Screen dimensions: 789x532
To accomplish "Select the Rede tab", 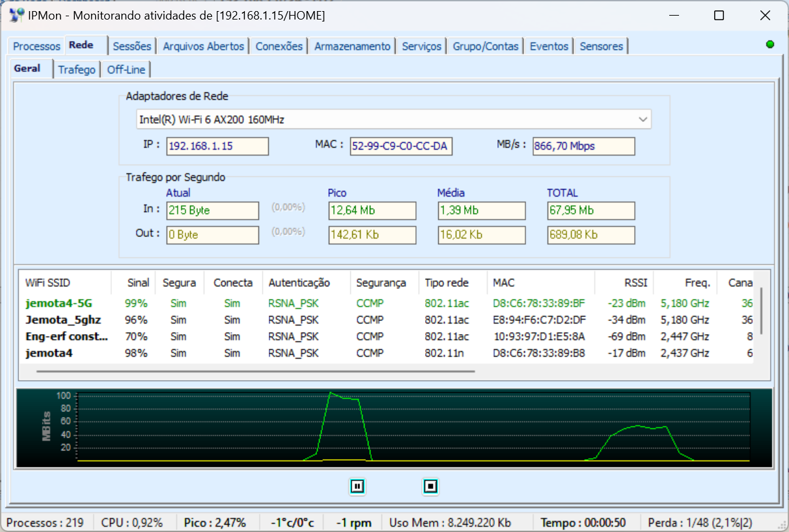I will (81, 45).
